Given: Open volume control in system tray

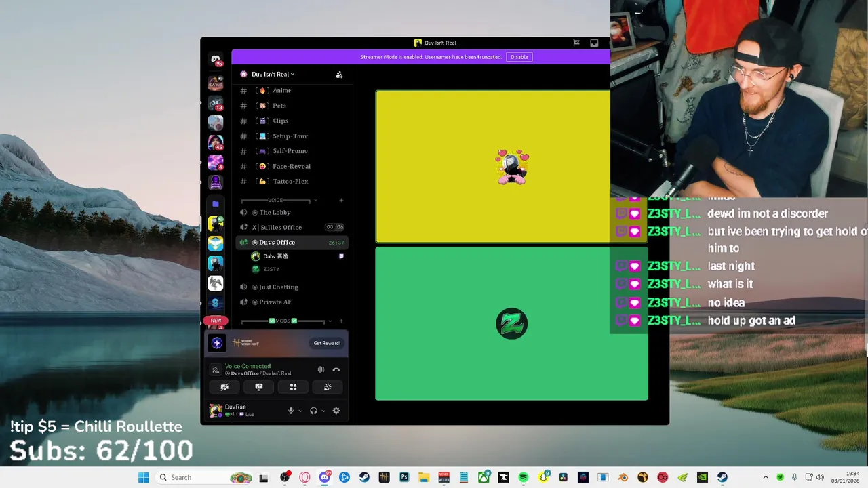Looking at the screenshot, I should 820,477.
